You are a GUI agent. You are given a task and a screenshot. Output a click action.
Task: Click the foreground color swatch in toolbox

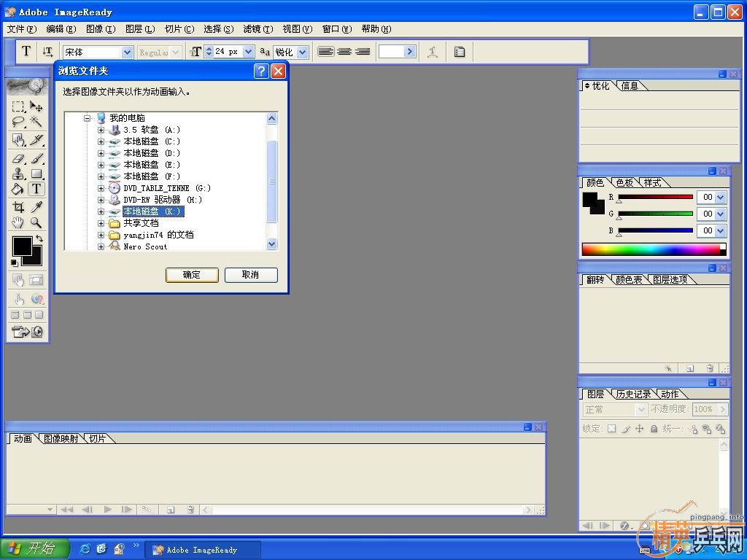pyautogui.click(x=22, y=246)
